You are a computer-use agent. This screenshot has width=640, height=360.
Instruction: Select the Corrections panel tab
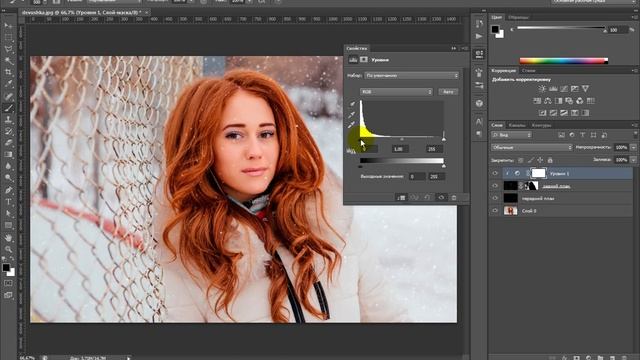click(x=504, y=71)
